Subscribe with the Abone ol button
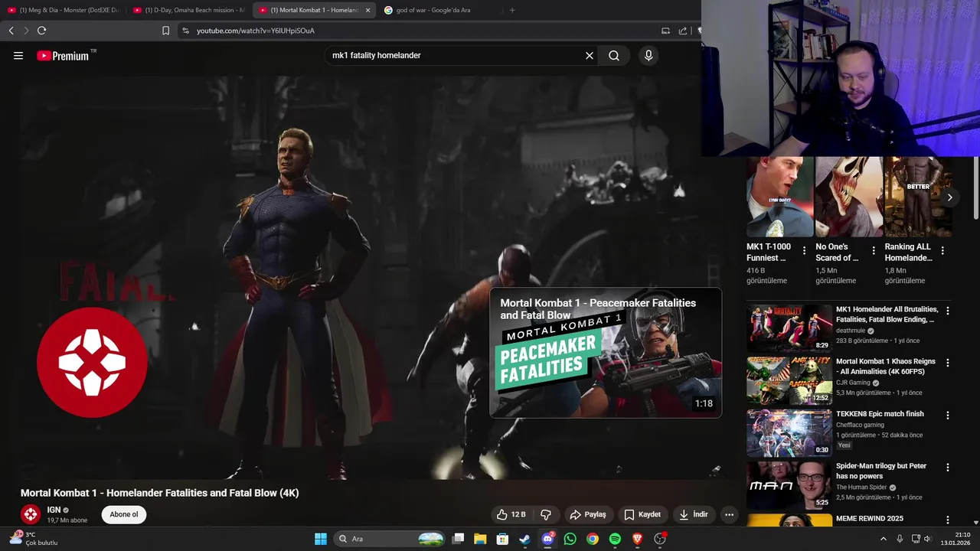The image size is (980, 551). point(124,514)
